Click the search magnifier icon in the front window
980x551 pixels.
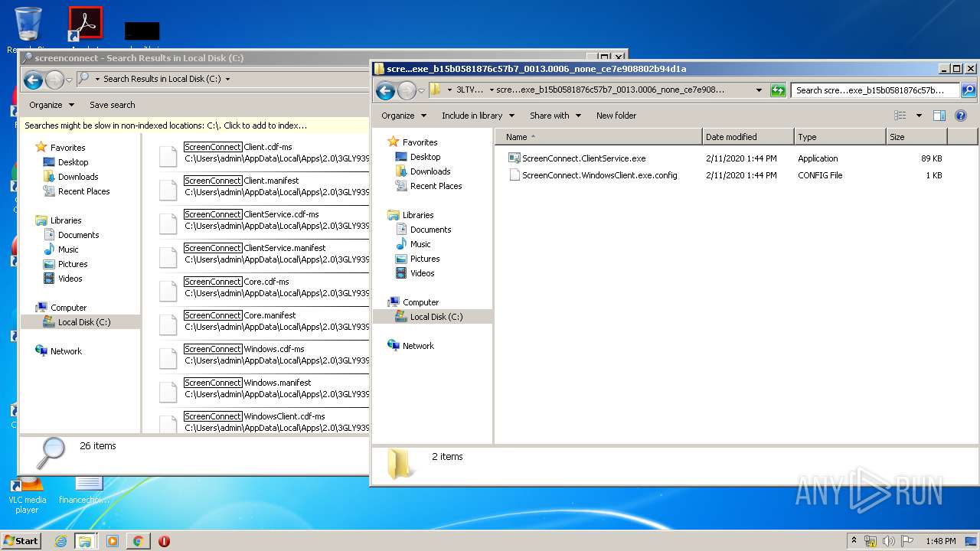click(968, 90)
